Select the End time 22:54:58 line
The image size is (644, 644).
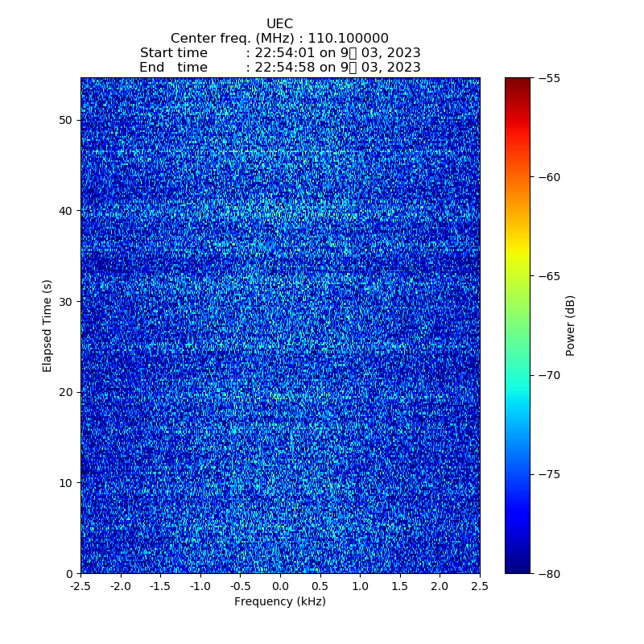click(279, 68)
